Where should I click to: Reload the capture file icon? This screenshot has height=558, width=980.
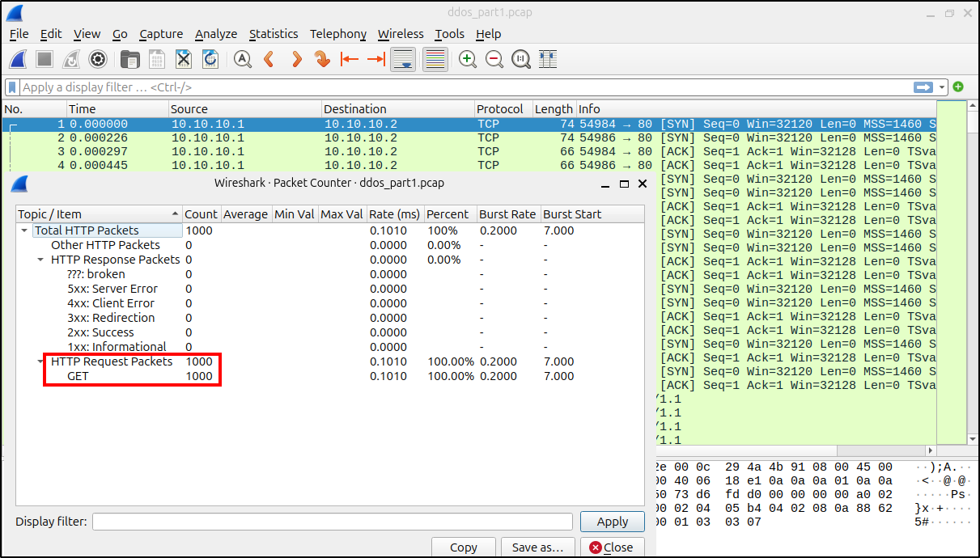(210, 59)
